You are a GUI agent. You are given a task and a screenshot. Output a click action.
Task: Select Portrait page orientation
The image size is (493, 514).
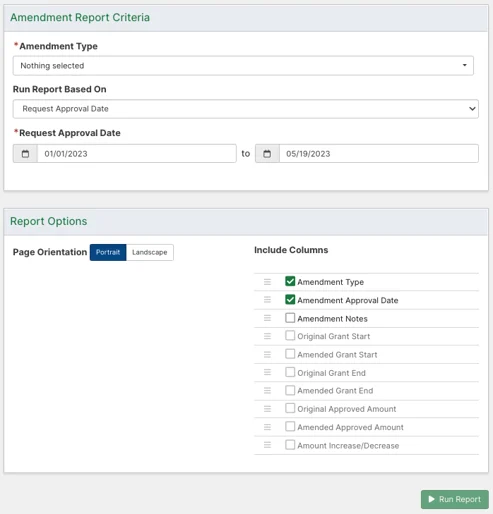point(108,252)
